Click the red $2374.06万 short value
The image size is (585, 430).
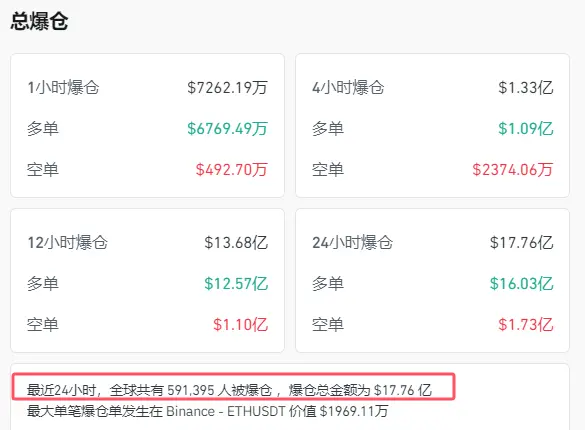pos(513,170)
